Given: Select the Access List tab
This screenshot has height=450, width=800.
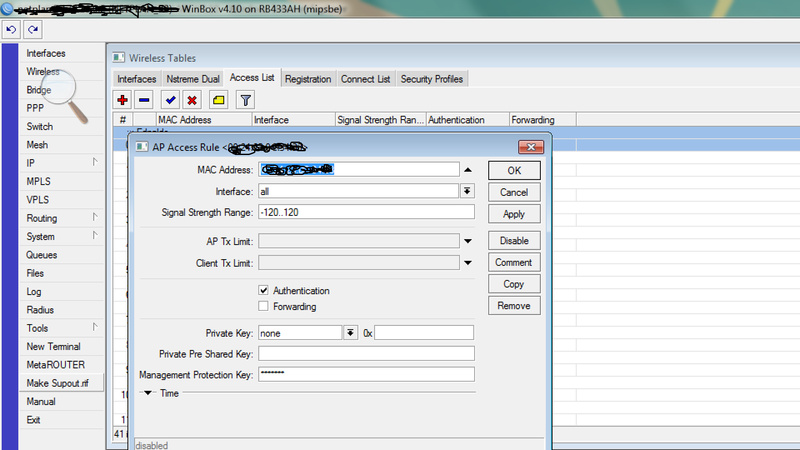Looking at the screenshot, I should (252, 78).
